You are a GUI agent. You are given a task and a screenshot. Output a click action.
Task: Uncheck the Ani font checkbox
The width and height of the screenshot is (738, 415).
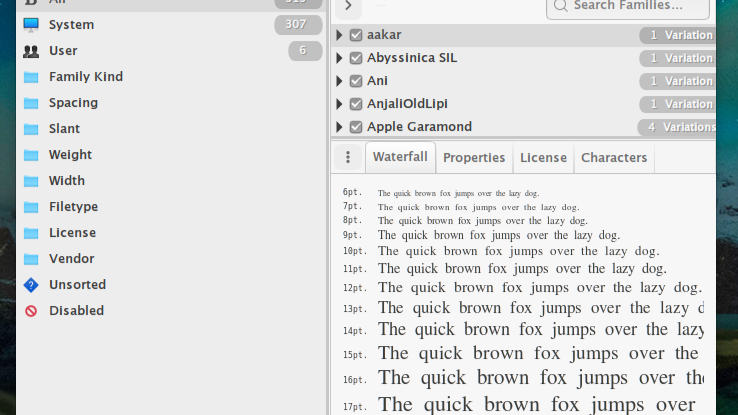click(x=356, y=81)
